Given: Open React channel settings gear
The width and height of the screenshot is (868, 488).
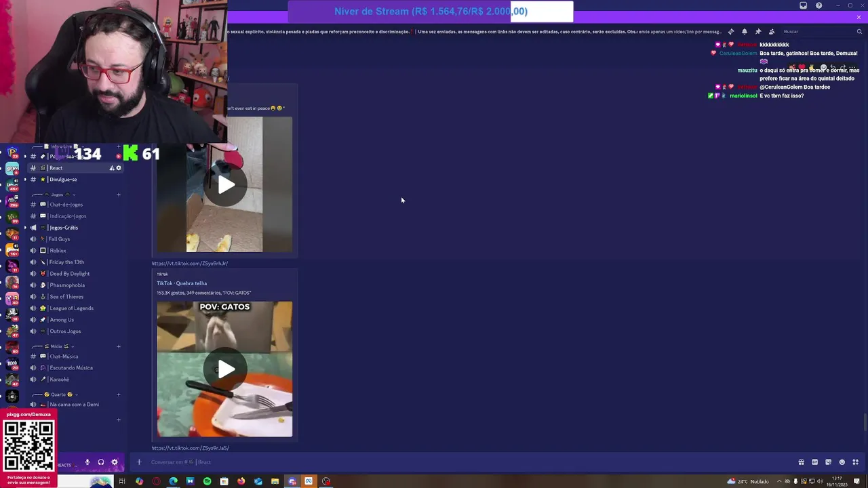Looking at the screenshot, I should pyautogui.click(x=119, y=168).
